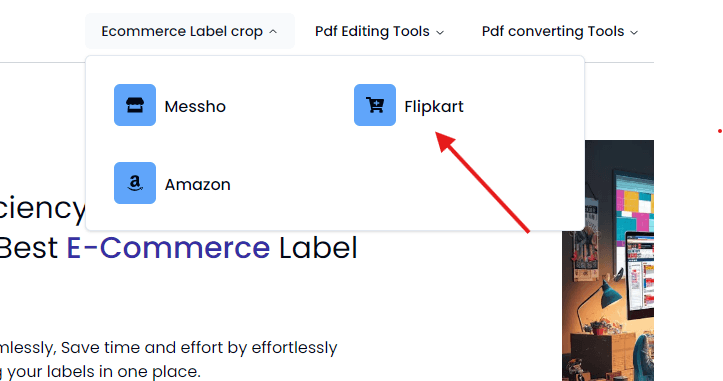Viewport: 723px width, 381px height.
Task: Expand the Pdf converting Tools dropdown
Action: point(560,31)
